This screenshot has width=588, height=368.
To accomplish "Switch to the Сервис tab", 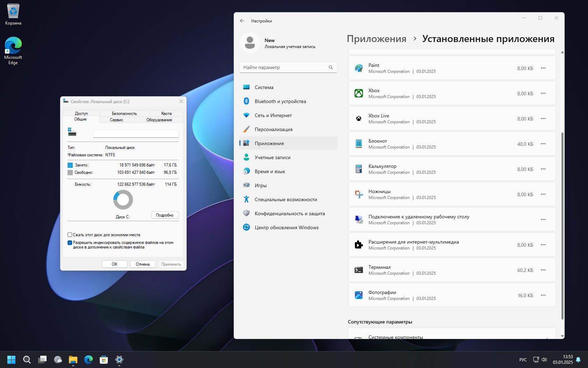I will point(117,120).
